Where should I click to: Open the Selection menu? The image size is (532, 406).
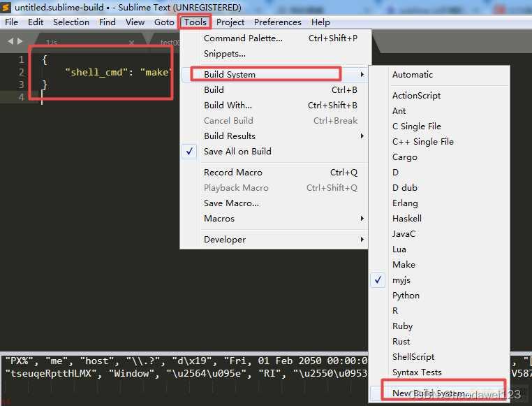tap(71, 22)
